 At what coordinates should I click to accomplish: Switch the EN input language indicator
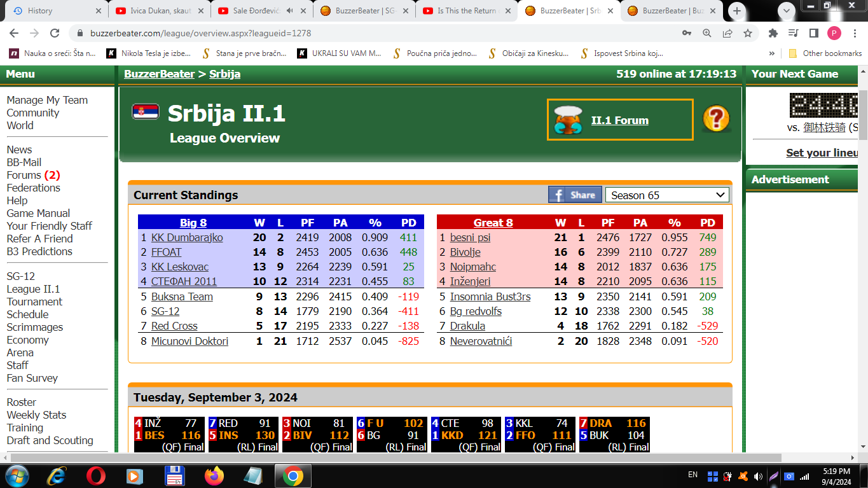pyautogui.click(x=692, y=475)
